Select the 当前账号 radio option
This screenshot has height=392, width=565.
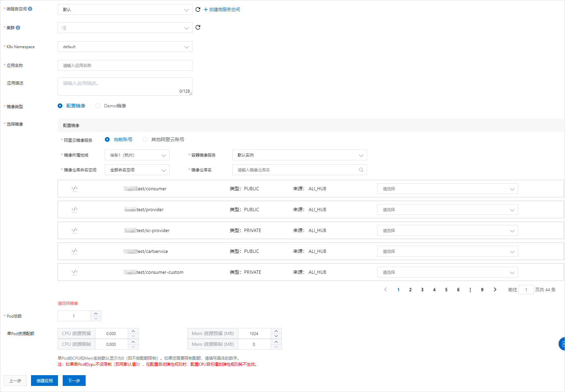coord(107,139)
